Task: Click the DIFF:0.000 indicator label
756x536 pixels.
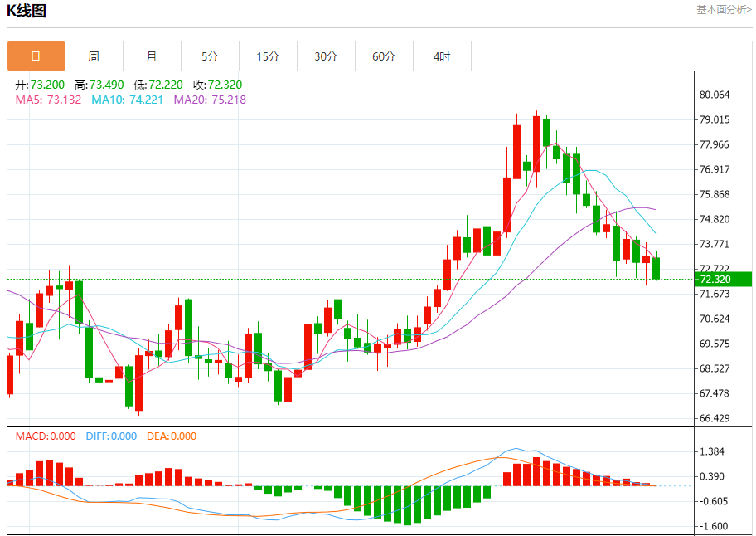Action: [111, 436]
